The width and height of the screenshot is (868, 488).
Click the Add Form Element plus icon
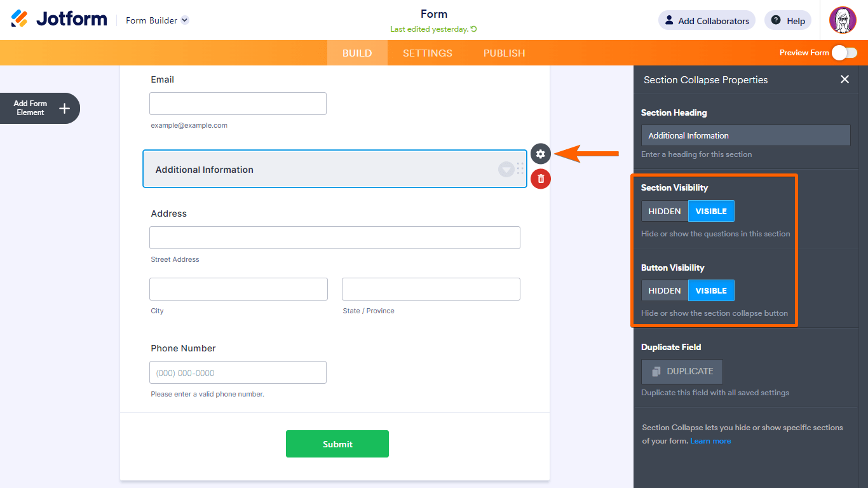tap(64, 108)
